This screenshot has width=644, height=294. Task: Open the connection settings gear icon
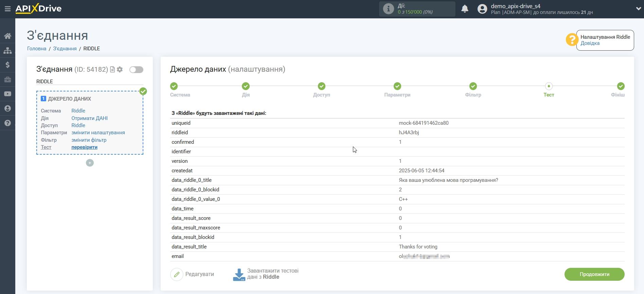tap(120, 69)
